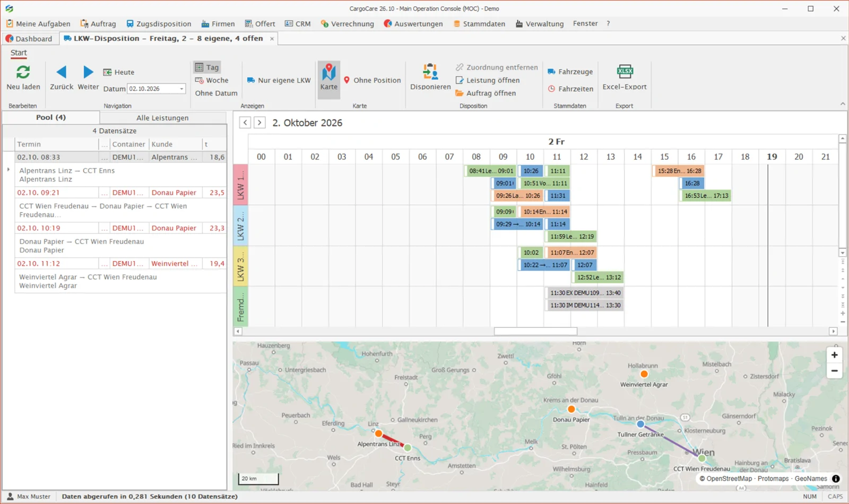Open the Datum dropdown arrow
Viewport: 849px width, 504px height.
[x=181, y=89]
